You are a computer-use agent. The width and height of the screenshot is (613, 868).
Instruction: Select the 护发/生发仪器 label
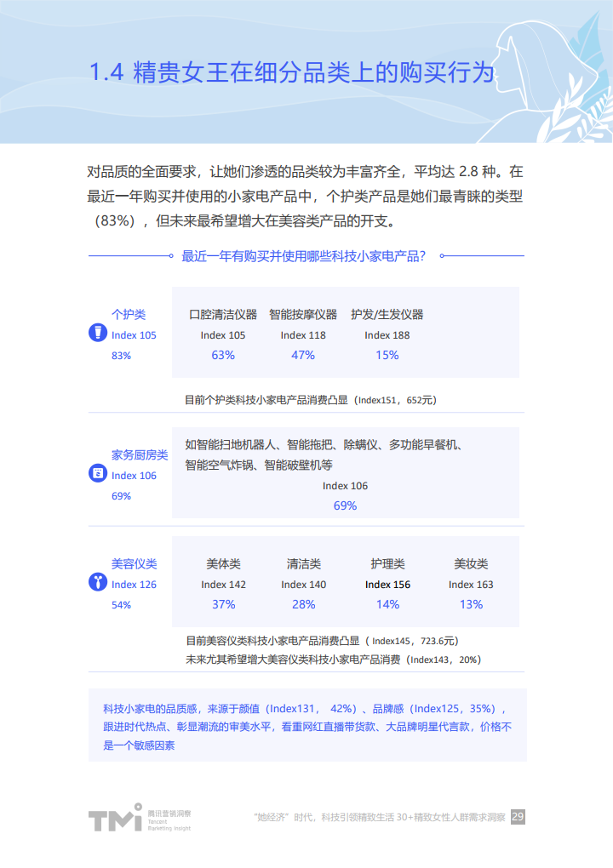(387, 314)
